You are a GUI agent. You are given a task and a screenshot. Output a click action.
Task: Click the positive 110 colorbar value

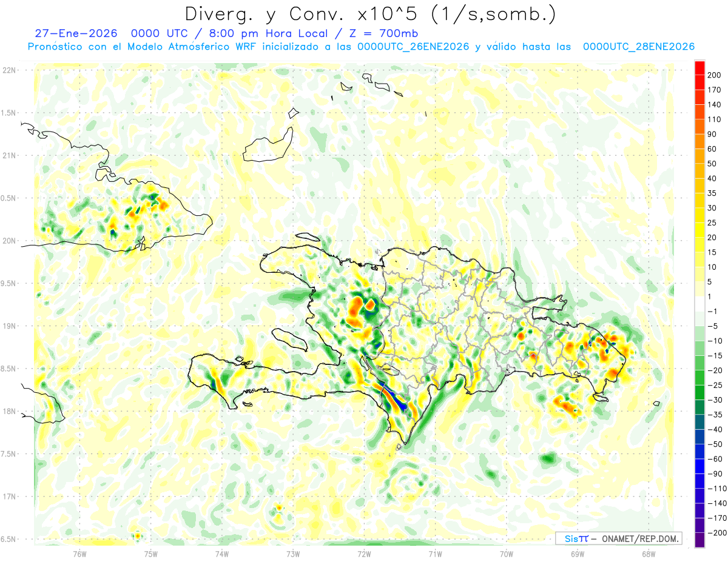714,119
